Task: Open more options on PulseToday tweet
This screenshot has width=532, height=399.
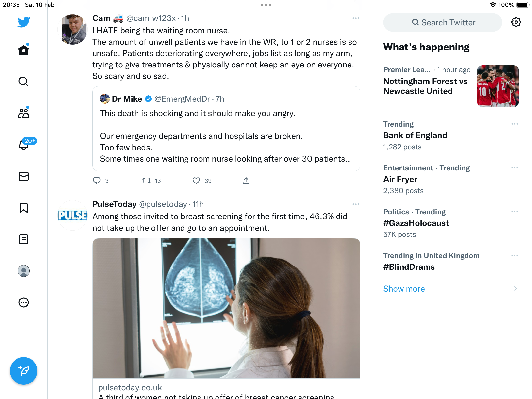Action: (x=356, y=204)
